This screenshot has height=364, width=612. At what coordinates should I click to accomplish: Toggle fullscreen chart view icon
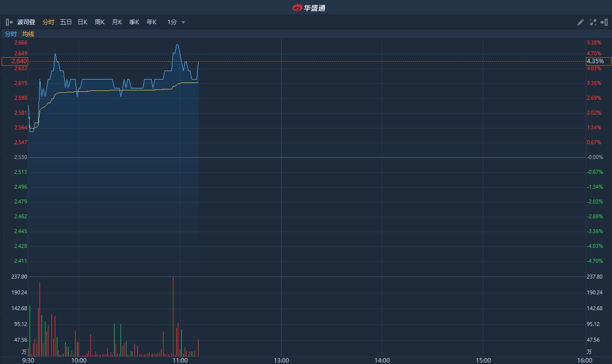pos(593,22)
